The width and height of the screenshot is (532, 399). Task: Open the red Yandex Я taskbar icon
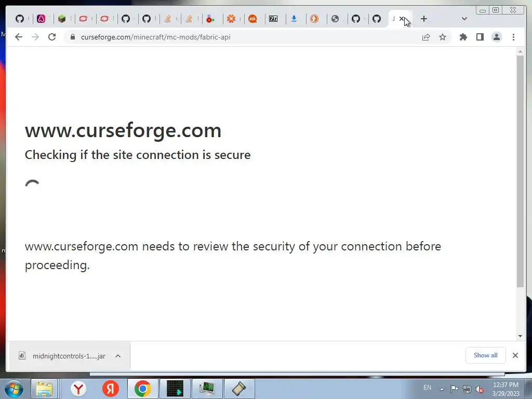(x=110, y=389)
